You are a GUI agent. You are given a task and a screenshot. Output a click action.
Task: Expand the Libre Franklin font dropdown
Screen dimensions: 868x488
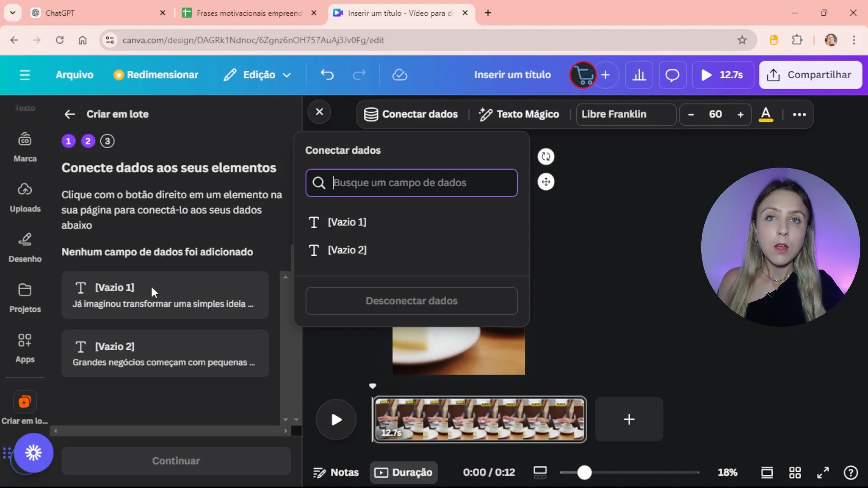pyautogui.click(x=626, y=114)
